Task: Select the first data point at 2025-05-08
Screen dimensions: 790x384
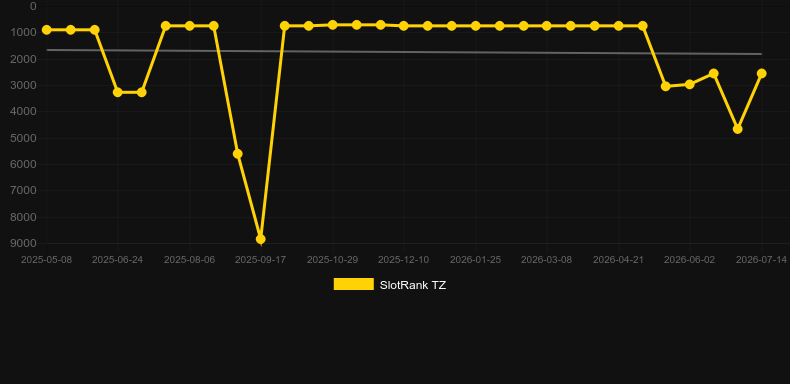Action: [x=46, y=30]
